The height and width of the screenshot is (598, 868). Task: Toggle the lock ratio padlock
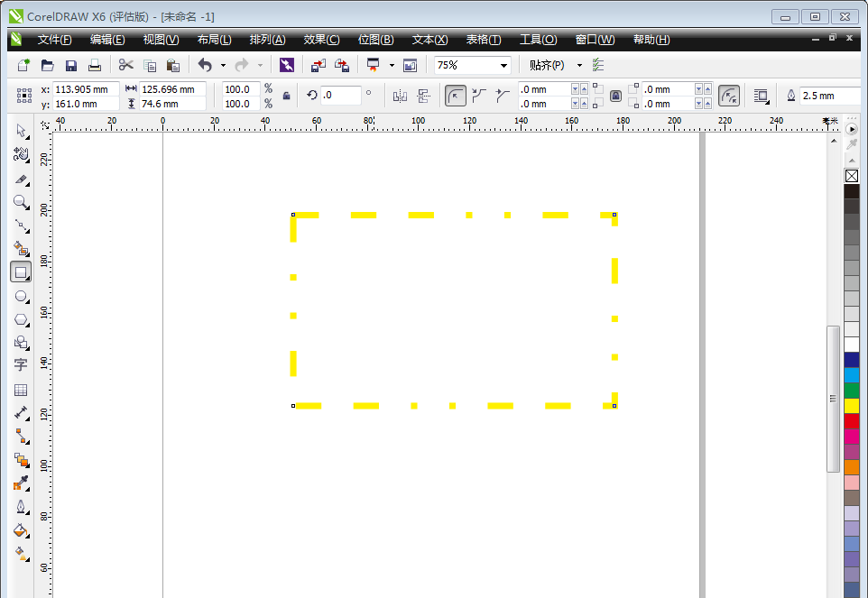(286, 96)
